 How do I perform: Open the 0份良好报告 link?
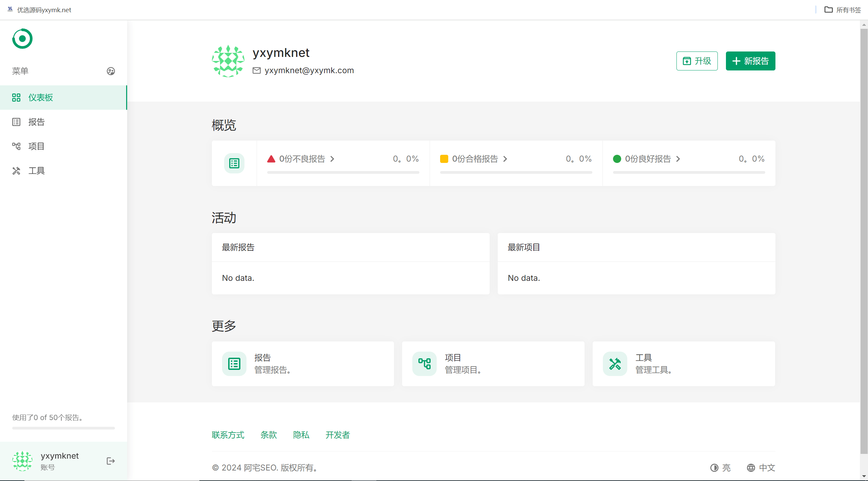[648, 159]
